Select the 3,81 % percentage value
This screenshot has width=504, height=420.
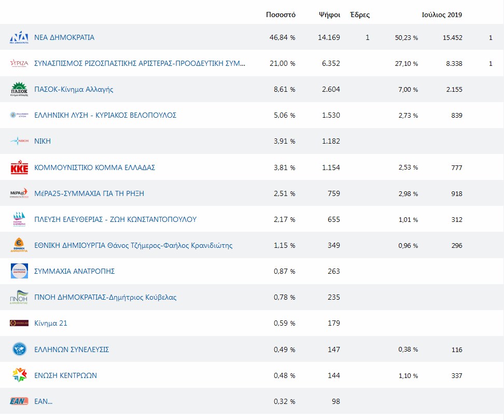(285, 168)
